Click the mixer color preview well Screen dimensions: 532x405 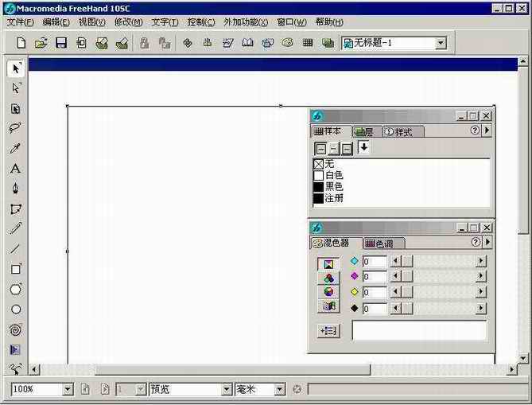tap(419, 330)
